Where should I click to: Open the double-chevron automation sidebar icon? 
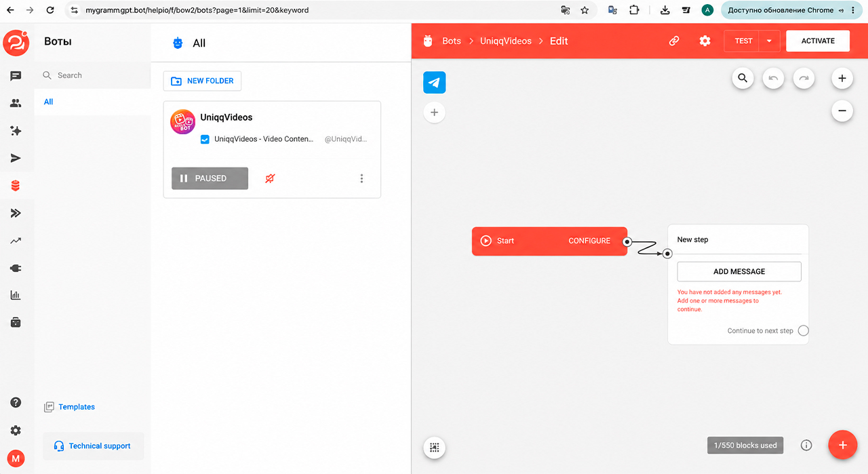[x=16, y=213]
